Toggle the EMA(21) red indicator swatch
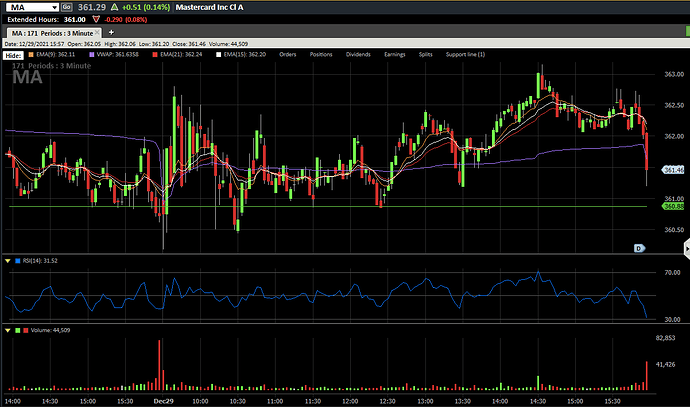 pos(155,55)
